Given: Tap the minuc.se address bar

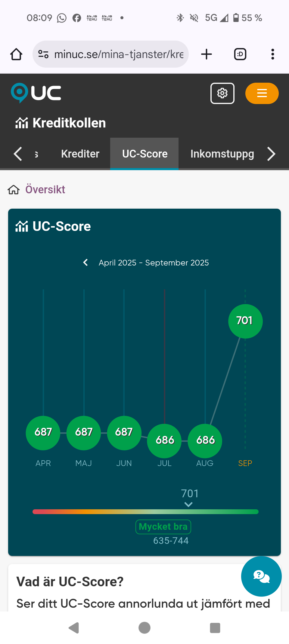Looking at the screenshot, I should pyautogui.click(x=119, y=54).
